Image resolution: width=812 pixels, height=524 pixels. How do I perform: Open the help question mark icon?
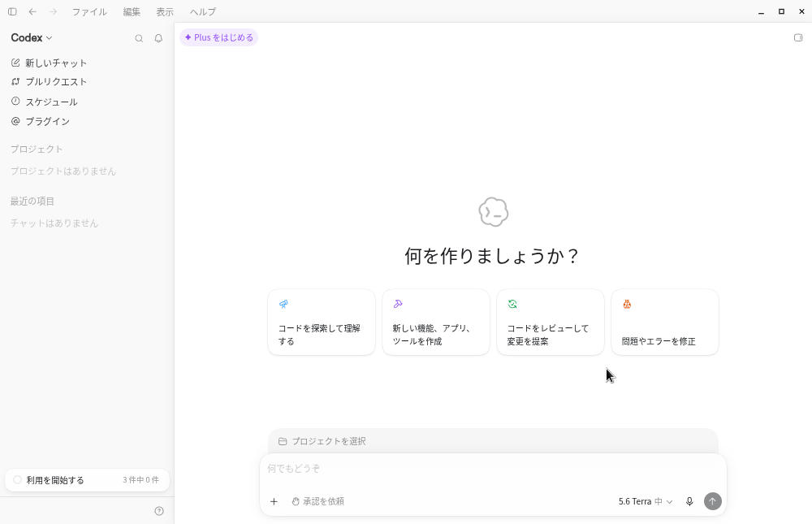(x=159, y=511)
